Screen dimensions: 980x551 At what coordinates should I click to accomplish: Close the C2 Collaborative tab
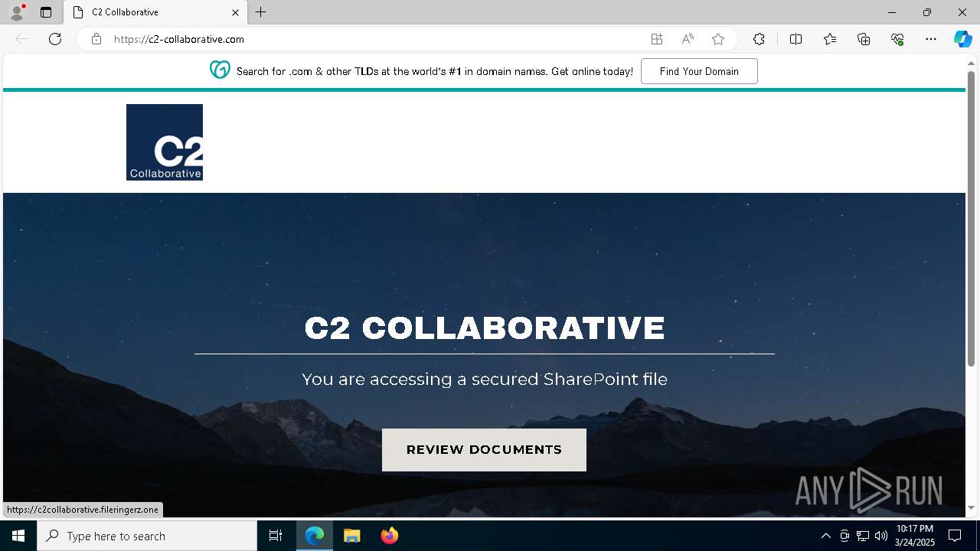point(236,12)
